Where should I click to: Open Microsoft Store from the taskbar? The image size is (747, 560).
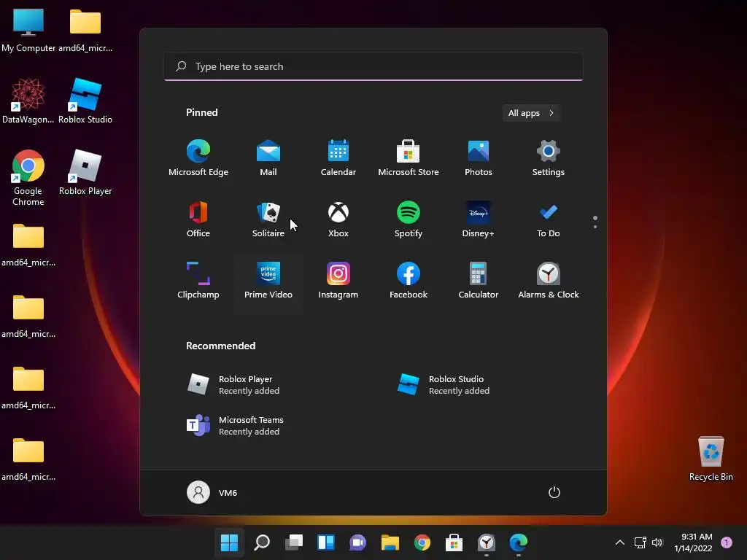point(454,542)
